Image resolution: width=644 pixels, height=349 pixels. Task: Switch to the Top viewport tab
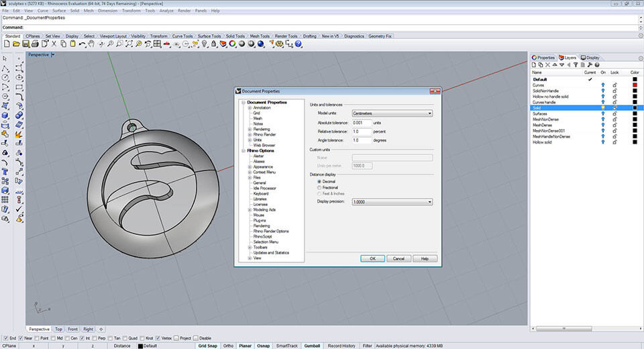point(59,330)
